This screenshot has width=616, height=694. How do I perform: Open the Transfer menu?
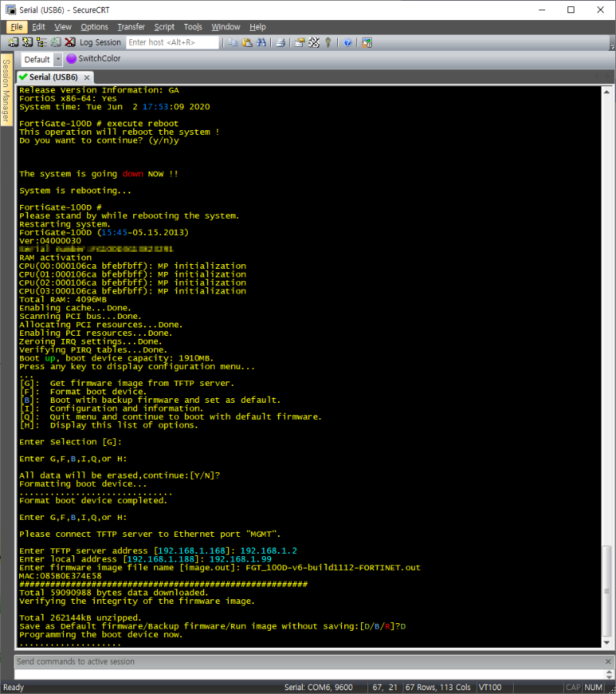click(131, 27)
